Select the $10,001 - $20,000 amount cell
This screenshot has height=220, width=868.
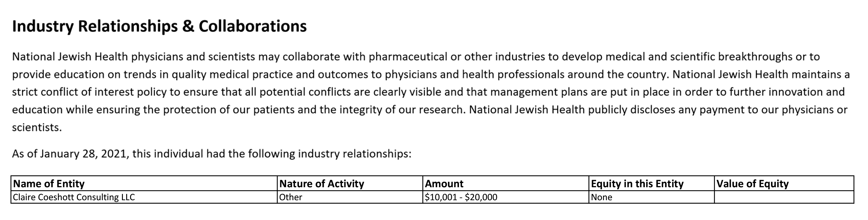pyautogui.click(x=461, y=197)
